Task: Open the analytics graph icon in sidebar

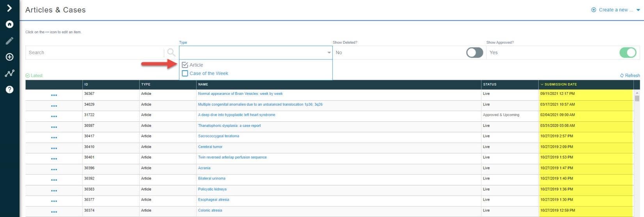Action: (9, 73)
